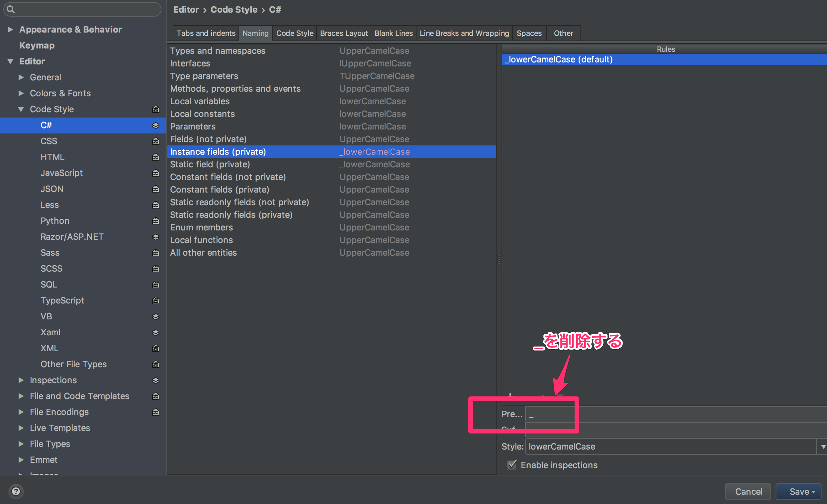
Task: Click the project icon beside CSS item
Action: [x=156, y=141]
